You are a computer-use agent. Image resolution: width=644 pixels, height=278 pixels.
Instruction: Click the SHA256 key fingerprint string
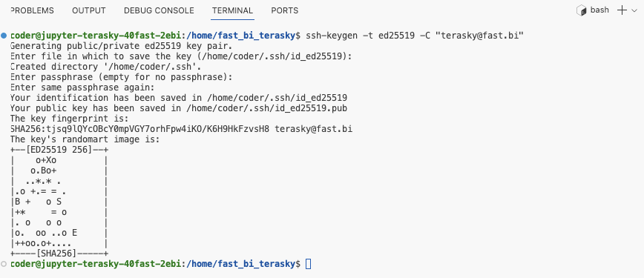[x=139, y=129]
